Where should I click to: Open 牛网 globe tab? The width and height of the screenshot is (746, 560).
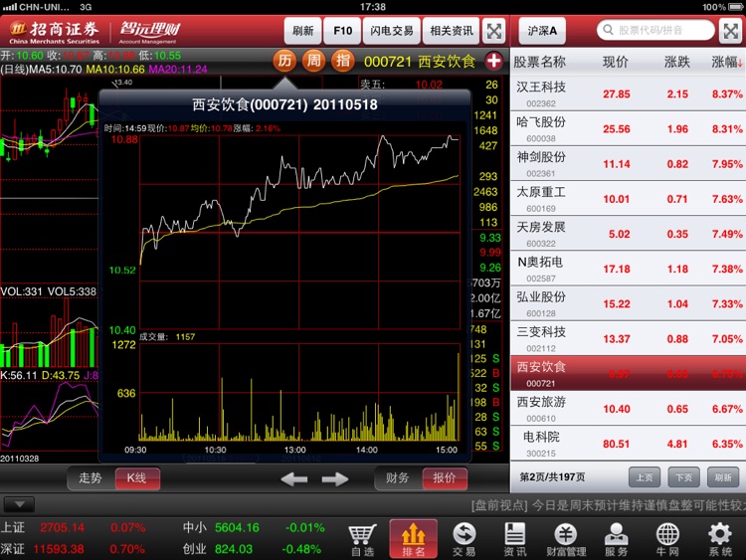667,539
